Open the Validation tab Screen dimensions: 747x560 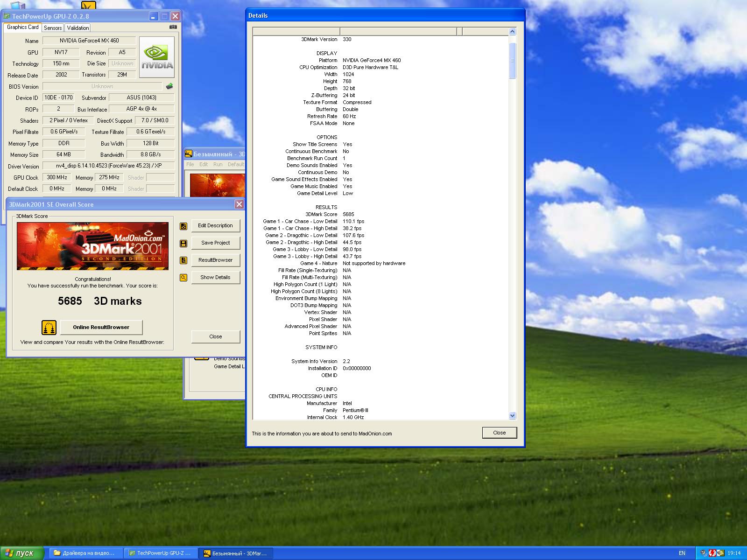click(x=78, y=28)
